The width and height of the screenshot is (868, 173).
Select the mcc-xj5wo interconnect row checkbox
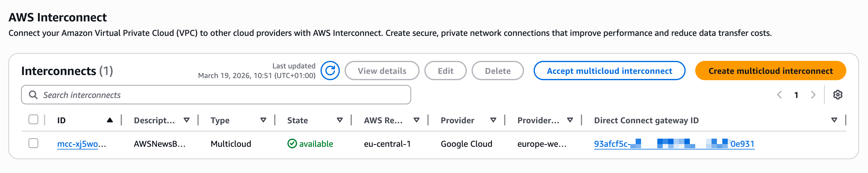[33, 143]
